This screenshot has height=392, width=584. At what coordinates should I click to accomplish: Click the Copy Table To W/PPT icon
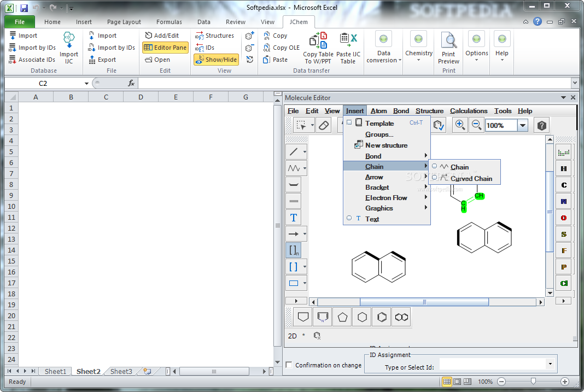pos(318,48)
